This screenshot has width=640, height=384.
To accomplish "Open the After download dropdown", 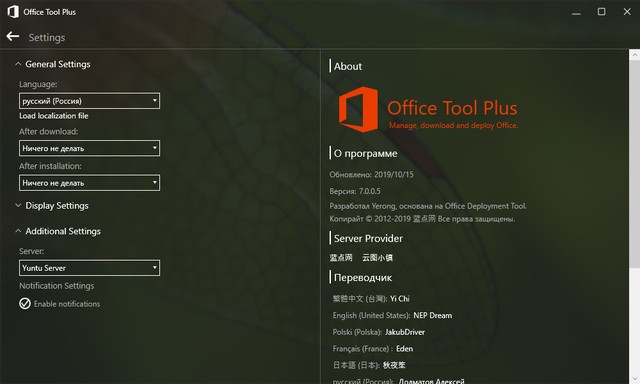I will [x=89, y=148].
